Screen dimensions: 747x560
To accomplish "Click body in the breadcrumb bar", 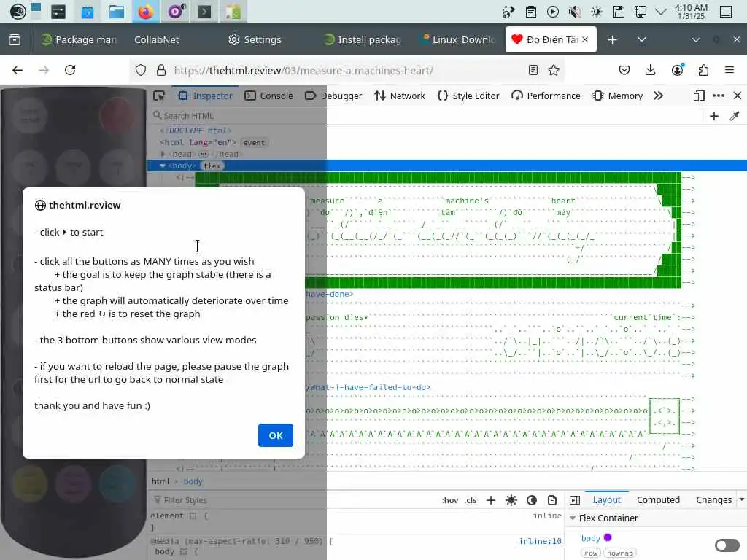I will (193, 481).
